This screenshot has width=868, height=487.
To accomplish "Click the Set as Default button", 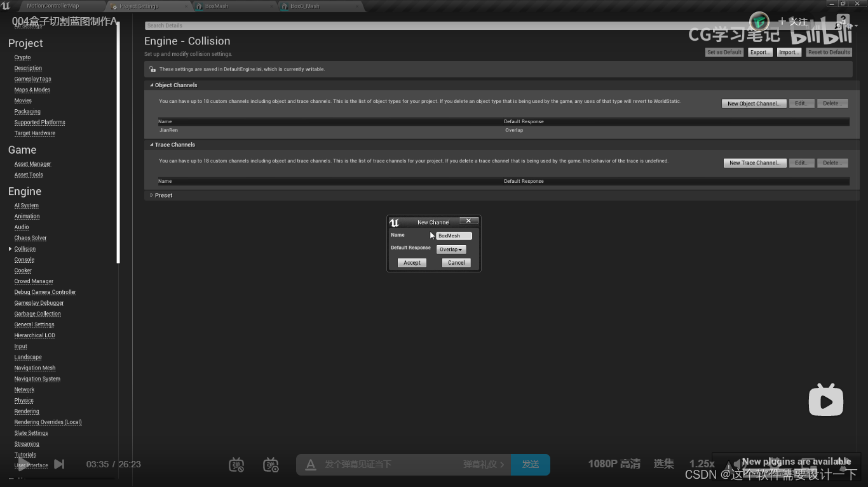I will [724, 52].
